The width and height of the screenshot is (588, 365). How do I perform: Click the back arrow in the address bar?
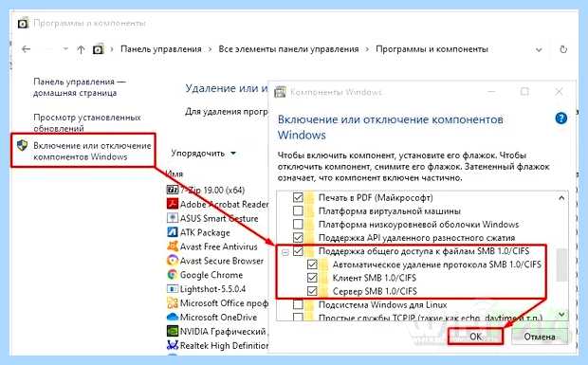26,49
